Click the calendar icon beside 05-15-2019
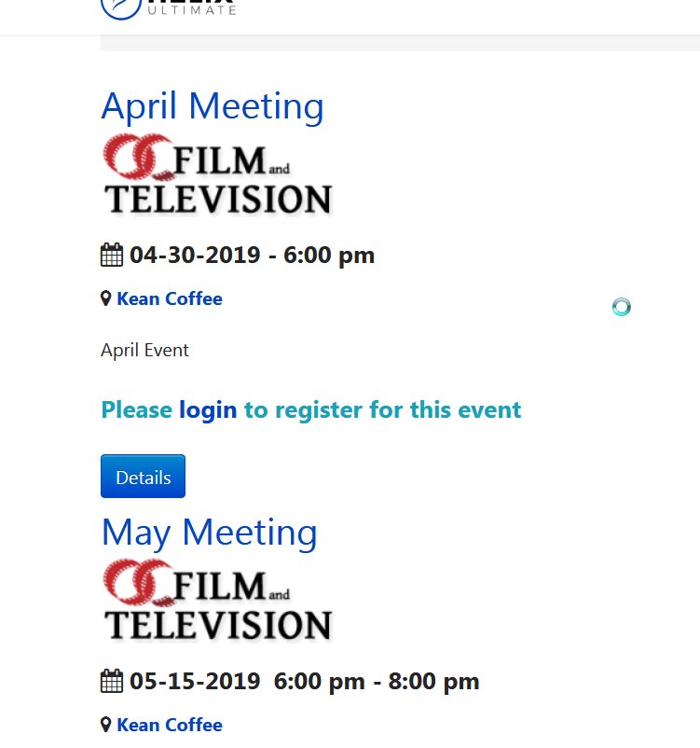Screen dimensions: 700x748 [112, 681]
